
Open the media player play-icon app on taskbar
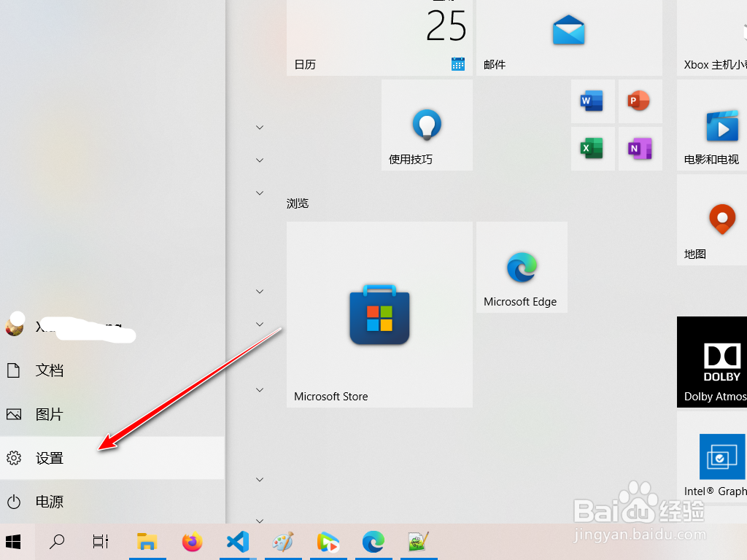(x=328, y=542)
